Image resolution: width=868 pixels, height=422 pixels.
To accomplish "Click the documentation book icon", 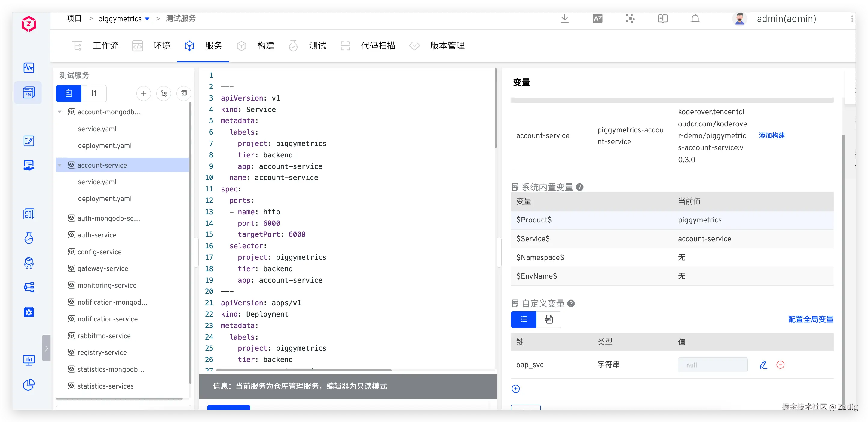I will 662,19.
